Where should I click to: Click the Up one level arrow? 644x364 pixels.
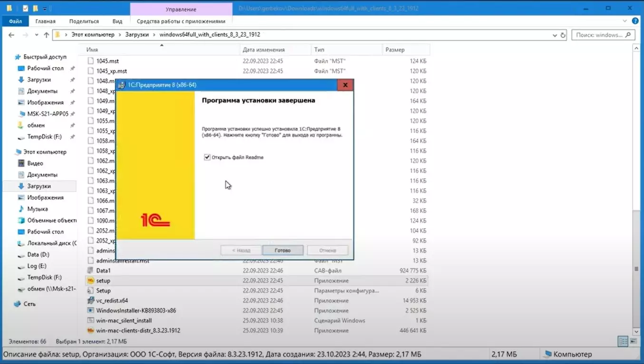click(46, 35)
